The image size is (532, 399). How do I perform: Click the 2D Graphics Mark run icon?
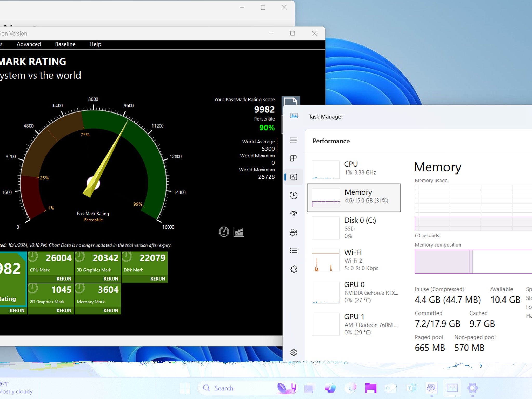33,289
